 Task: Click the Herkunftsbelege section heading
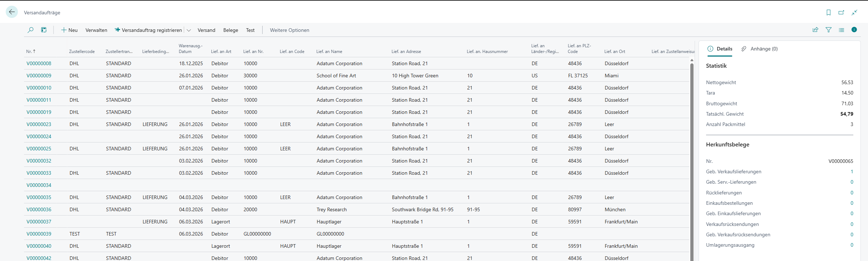pos(727,145)
